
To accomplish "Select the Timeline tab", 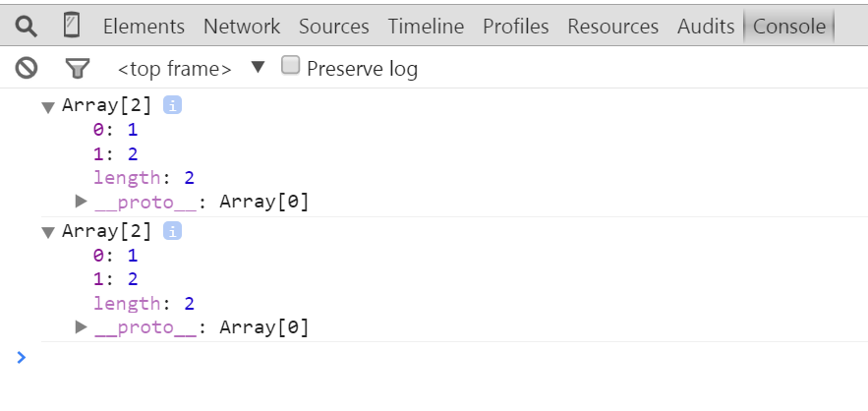I will point(426,27).
